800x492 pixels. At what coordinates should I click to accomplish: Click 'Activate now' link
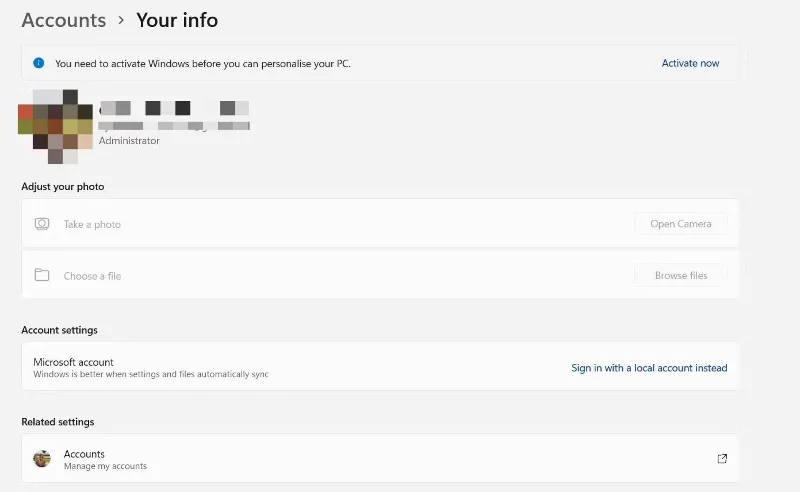point(690,63)
